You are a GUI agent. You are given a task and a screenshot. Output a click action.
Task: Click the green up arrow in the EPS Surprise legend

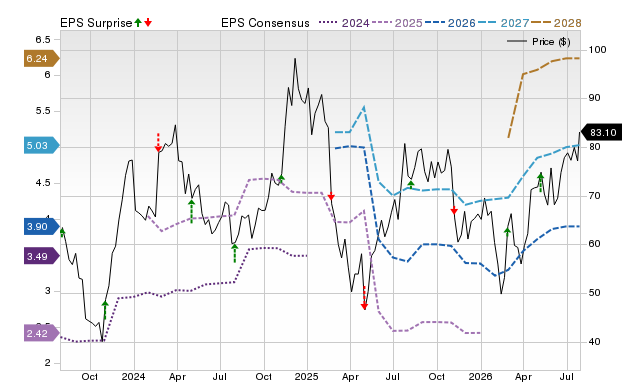[138, 22]
